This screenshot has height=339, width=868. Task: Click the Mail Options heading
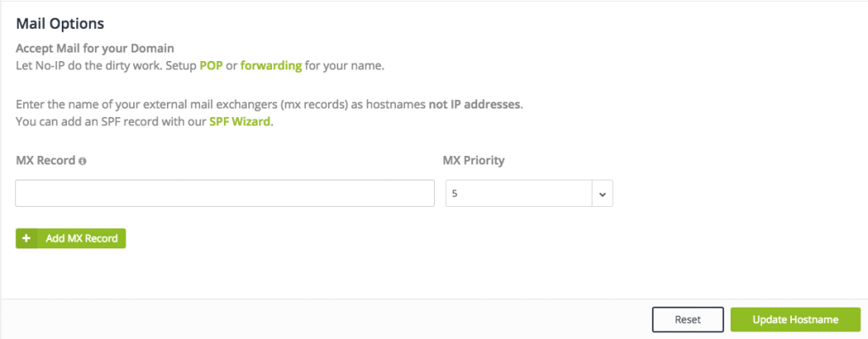(x=60, y=24)
